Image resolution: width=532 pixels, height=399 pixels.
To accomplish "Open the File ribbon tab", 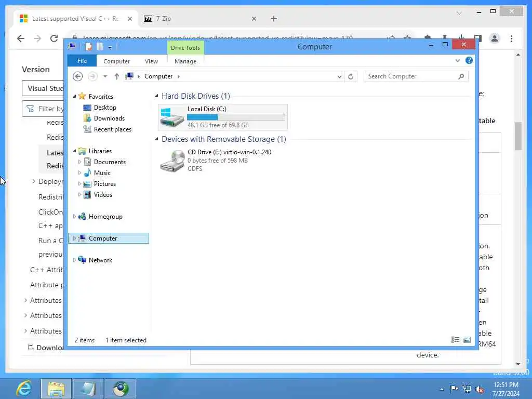I will pos(82,61).
